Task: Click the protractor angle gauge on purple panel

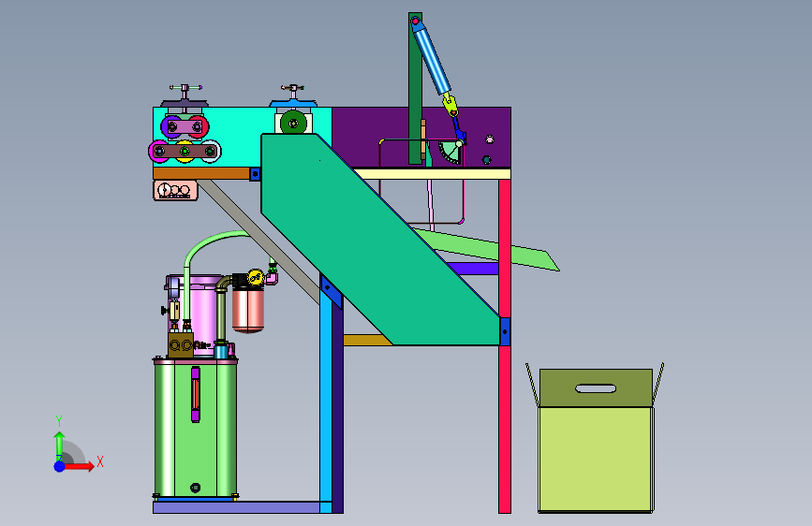Action: pos(450,152)
